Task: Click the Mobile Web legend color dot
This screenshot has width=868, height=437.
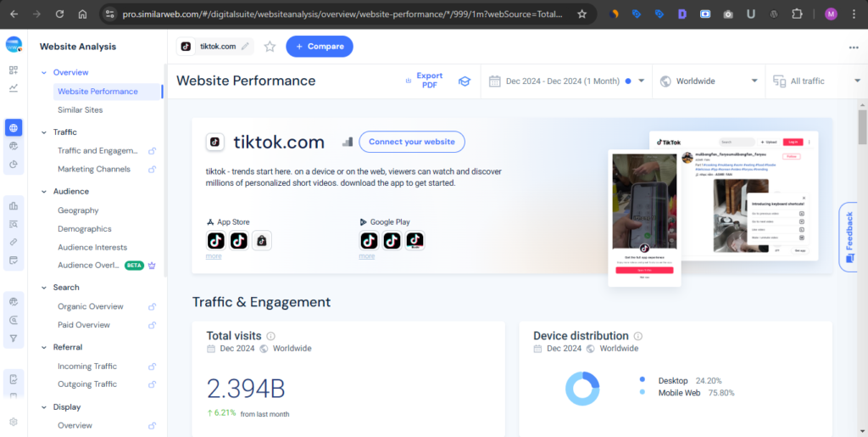Action: [x=643, y=392]
